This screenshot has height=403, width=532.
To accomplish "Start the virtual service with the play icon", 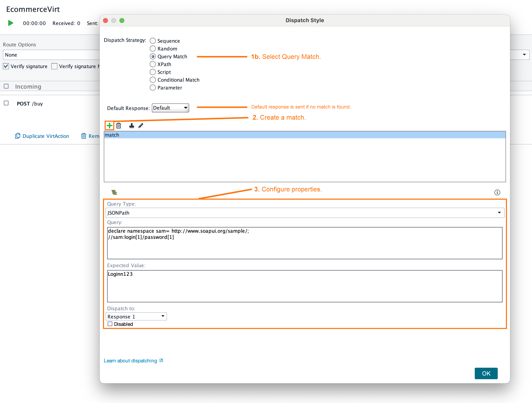I will tap(10, 23).
